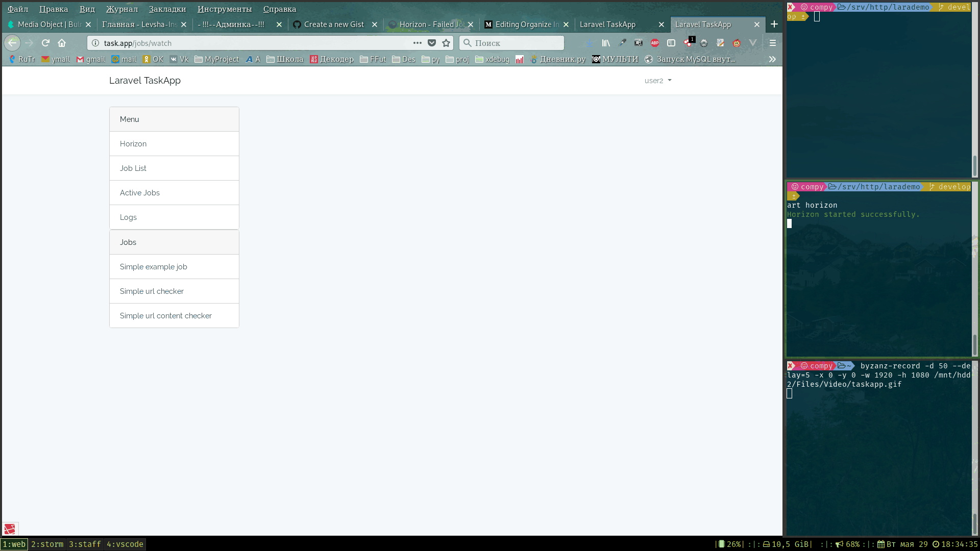This screenshot has width=980, height=551.
Task: Open the user2 dropdown menu
Action: click(657, 81)
